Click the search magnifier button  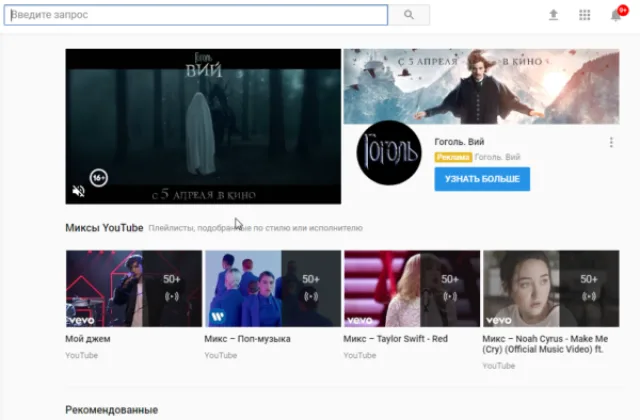point(409,15)
